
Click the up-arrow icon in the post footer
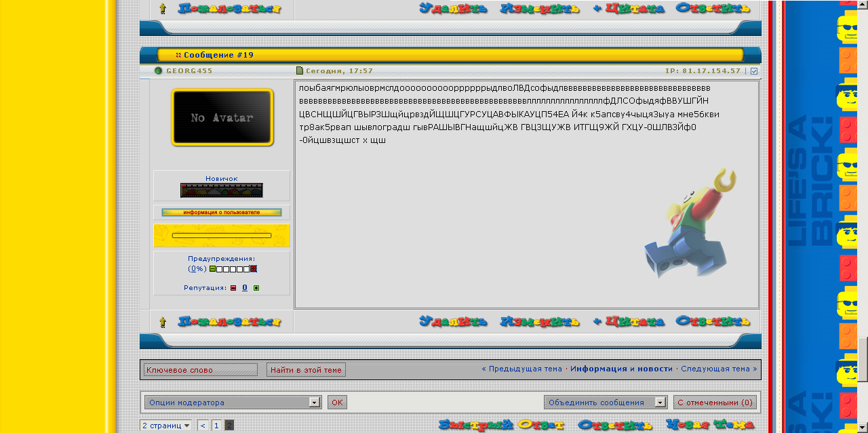(x=163, y=322)
